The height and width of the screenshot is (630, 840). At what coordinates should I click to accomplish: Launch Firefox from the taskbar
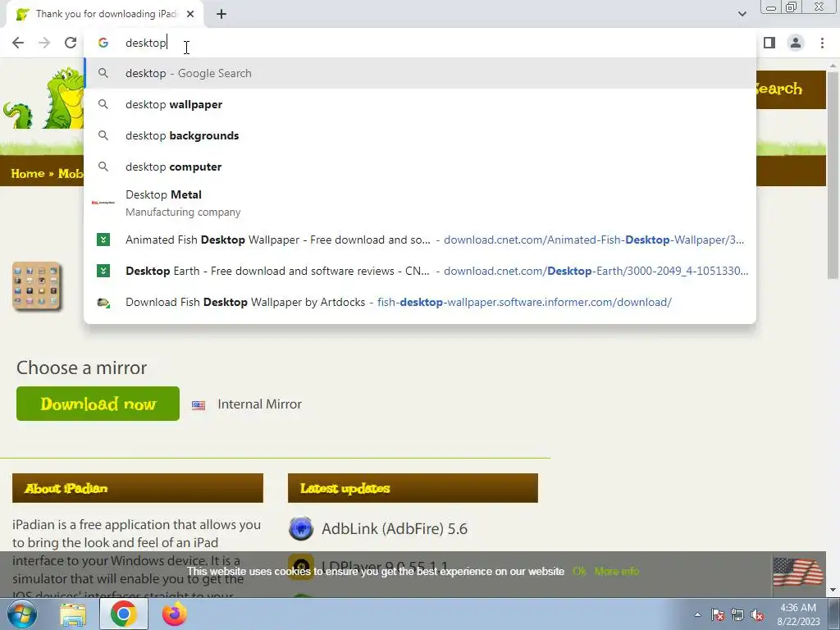click(x=174, y=614)
